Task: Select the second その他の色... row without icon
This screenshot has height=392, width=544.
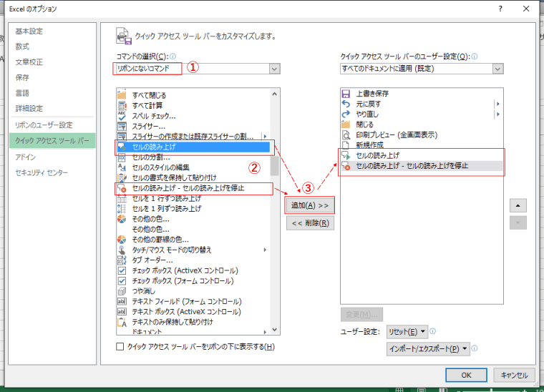Action: pyautogui.click(x=193, y=229)
